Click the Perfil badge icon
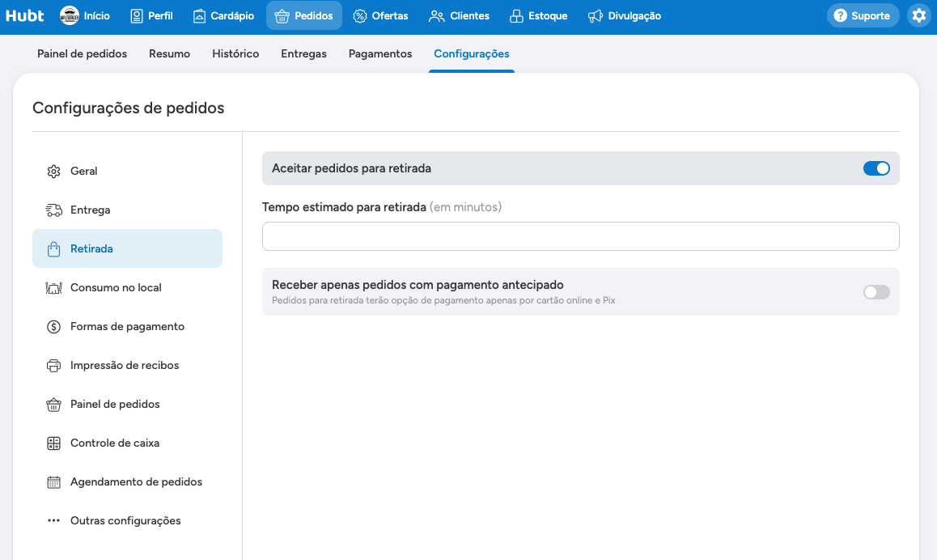The image size is (937, 560). pos(136,15)
